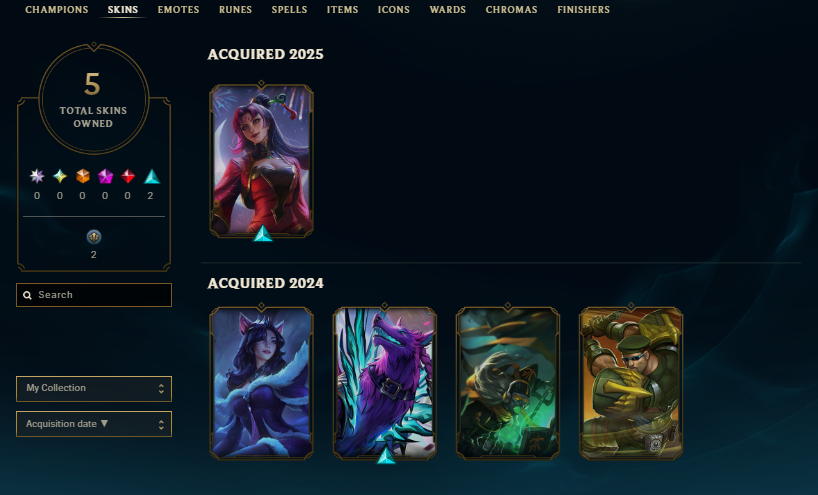Click the red Ultimate rarity gem icon
The image size is (818, 495).
pos(128,176)
